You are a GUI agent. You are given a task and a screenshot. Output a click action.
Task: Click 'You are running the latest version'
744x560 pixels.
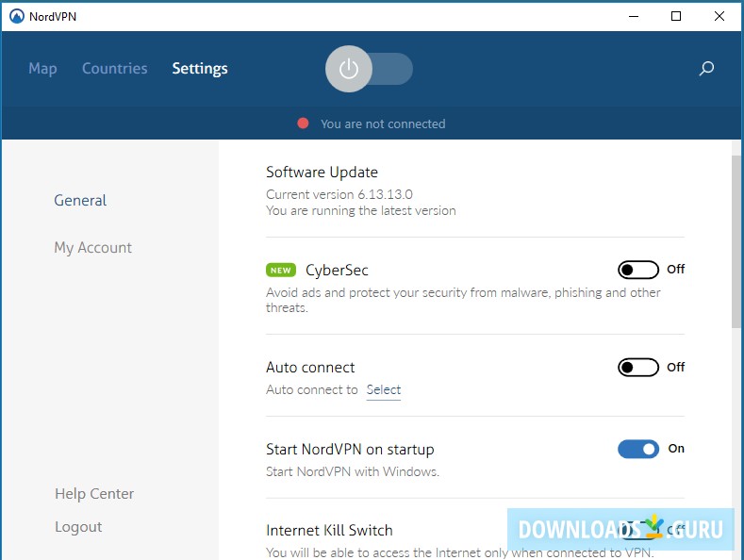point(360,211)
